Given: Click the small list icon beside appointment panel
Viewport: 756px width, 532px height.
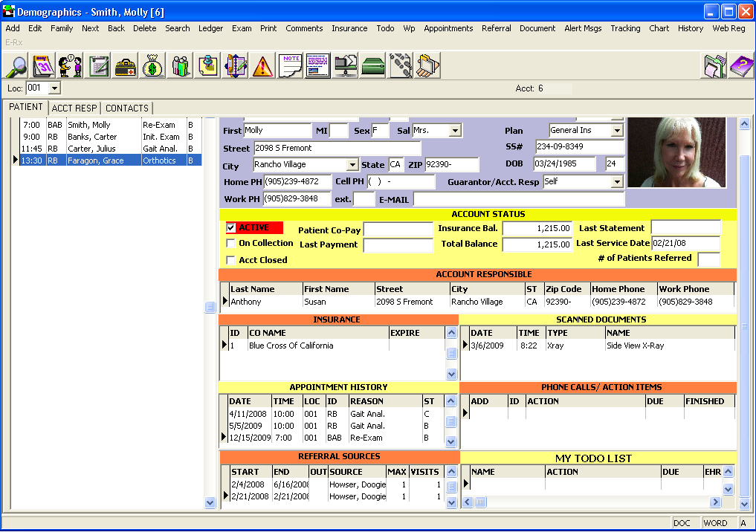Looking at the screenshot, I should [x=210, y=307].
